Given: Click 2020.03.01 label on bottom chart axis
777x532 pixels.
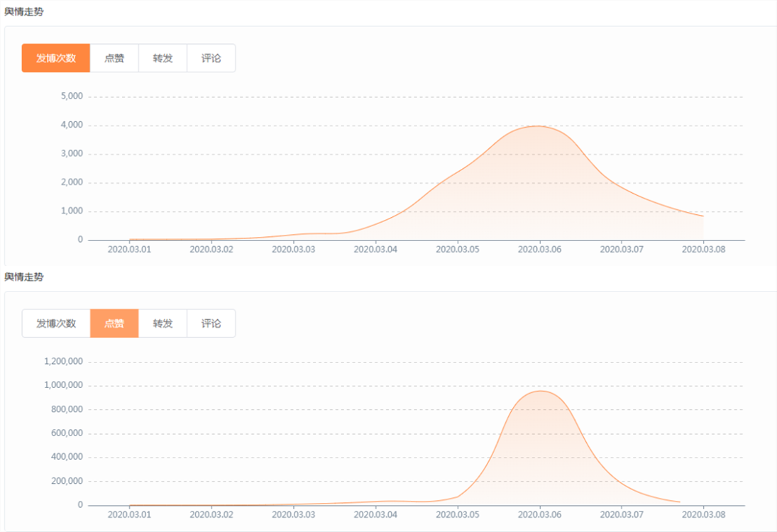Looking at the screenshot, I should pyautogui.click(x=129, y=515).
